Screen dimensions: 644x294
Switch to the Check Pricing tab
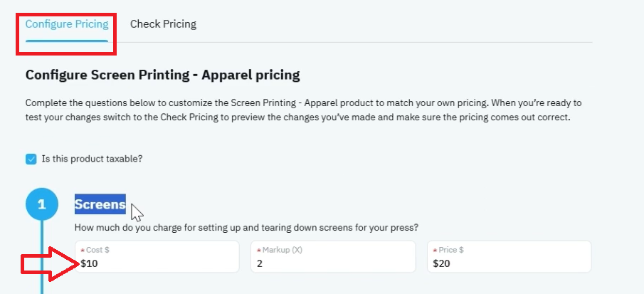point(163,24)
